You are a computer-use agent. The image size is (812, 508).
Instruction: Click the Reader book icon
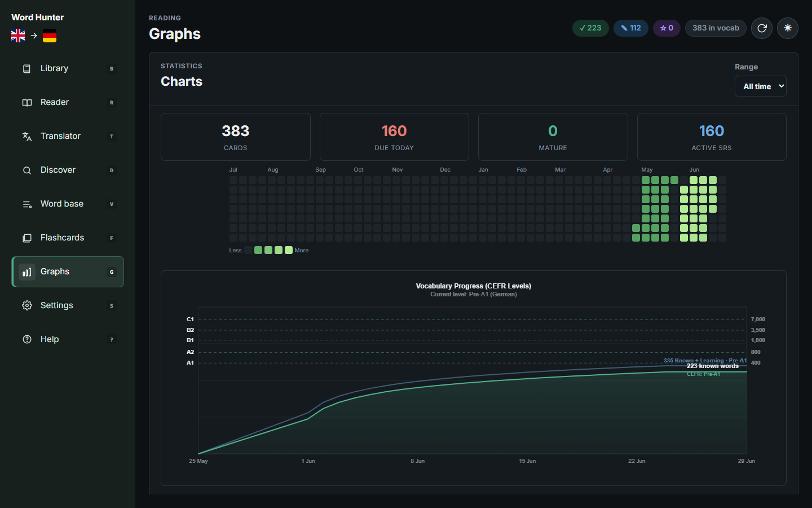[x=27, y=103]
